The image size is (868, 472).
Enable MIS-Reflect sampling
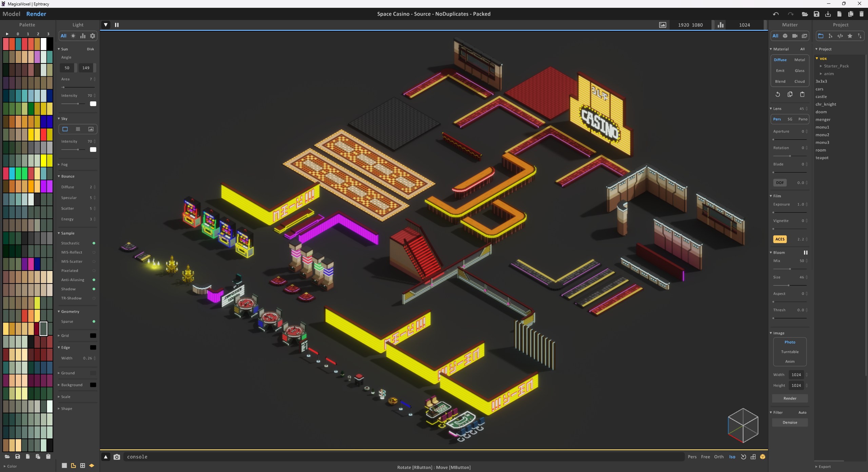(x=94, y=252)
